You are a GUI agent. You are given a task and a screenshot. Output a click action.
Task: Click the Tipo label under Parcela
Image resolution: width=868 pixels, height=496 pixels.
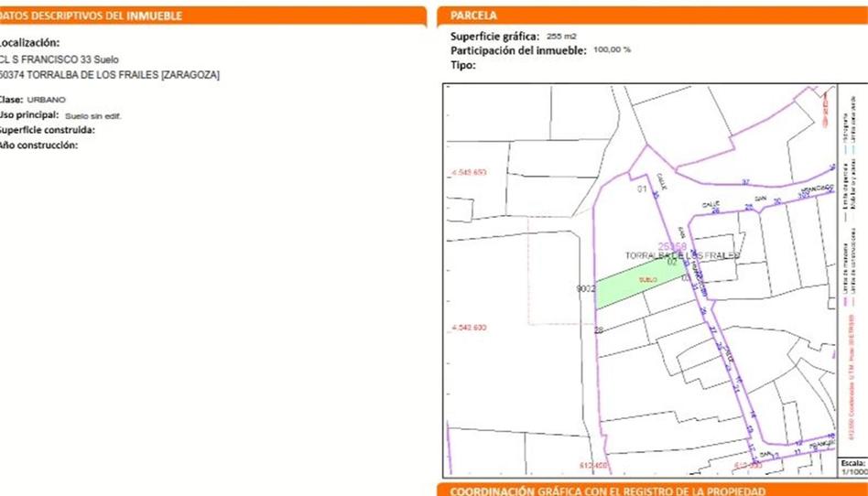[463, 65]
